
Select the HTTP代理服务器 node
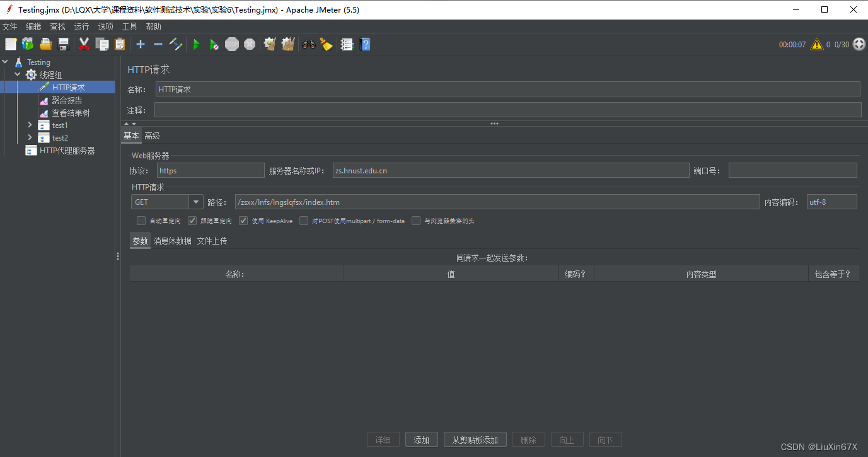pyautogui.click(x=67, y=151)
